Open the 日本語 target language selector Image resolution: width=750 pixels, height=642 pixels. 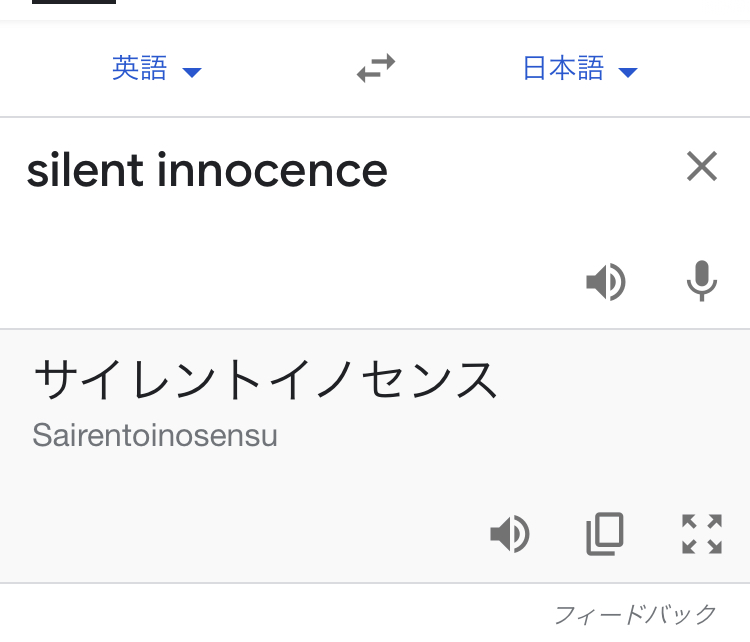(x=564, y=69)
